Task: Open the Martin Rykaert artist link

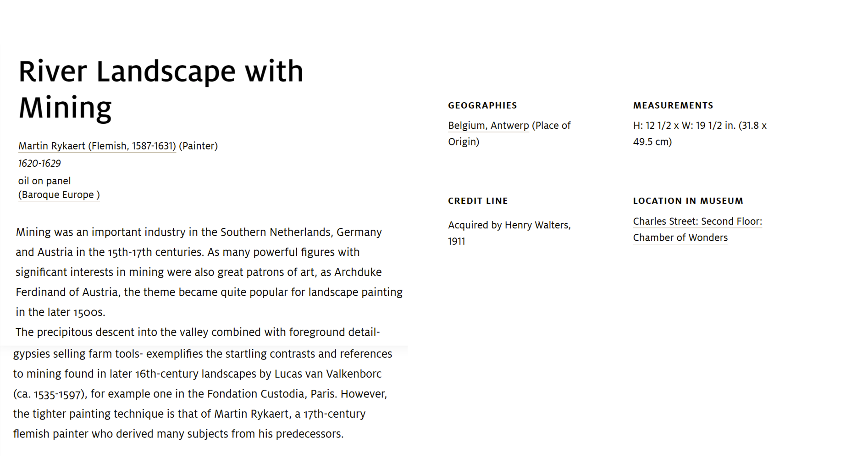Action: (97, 146)
